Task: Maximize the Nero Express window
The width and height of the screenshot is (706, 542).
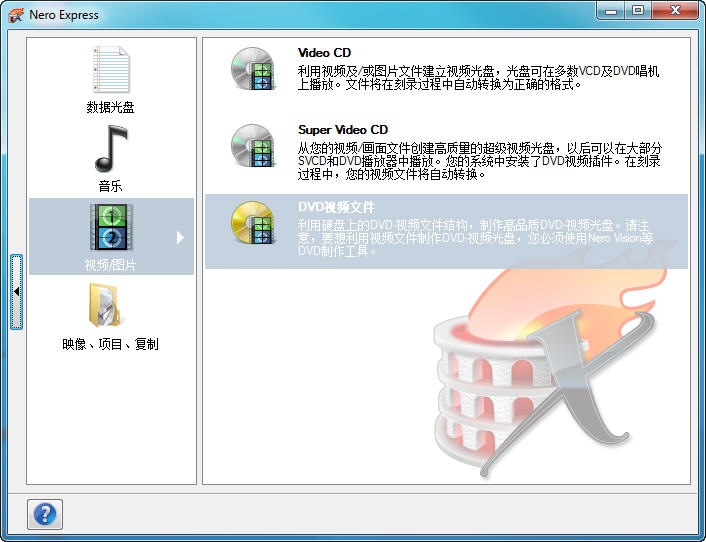Action: pos(638,10)
